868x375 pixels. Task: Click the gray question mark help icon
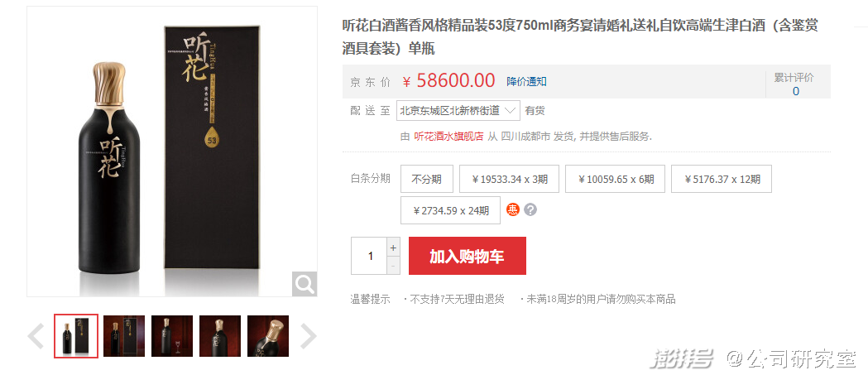click(x=530, y=210)
